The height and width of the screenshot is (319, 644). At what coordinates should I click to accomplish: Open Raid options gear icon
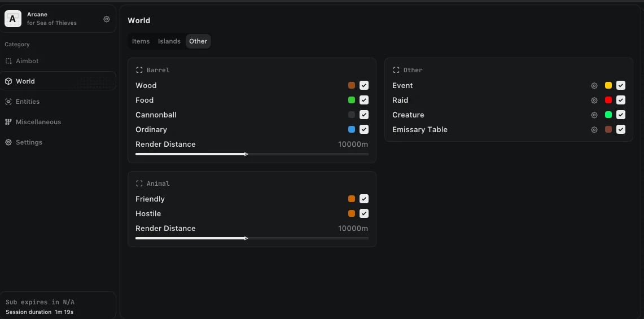(594, 100)
